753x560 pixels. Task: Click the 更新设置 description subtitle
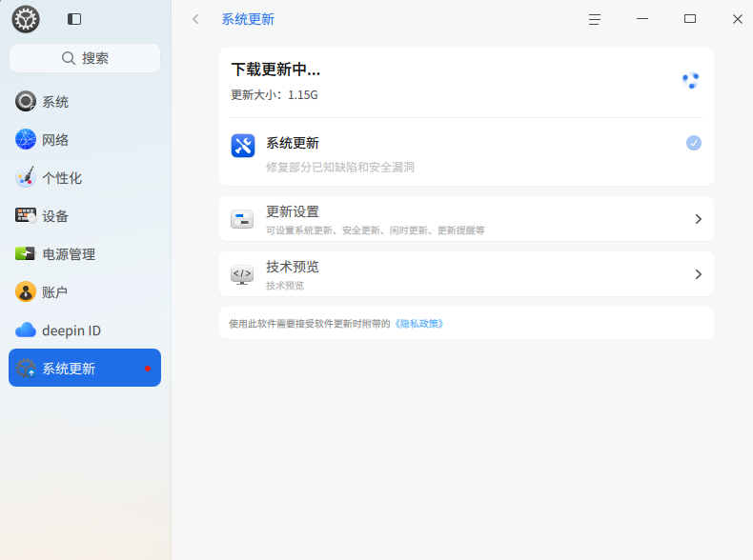[x=375, y=230]
